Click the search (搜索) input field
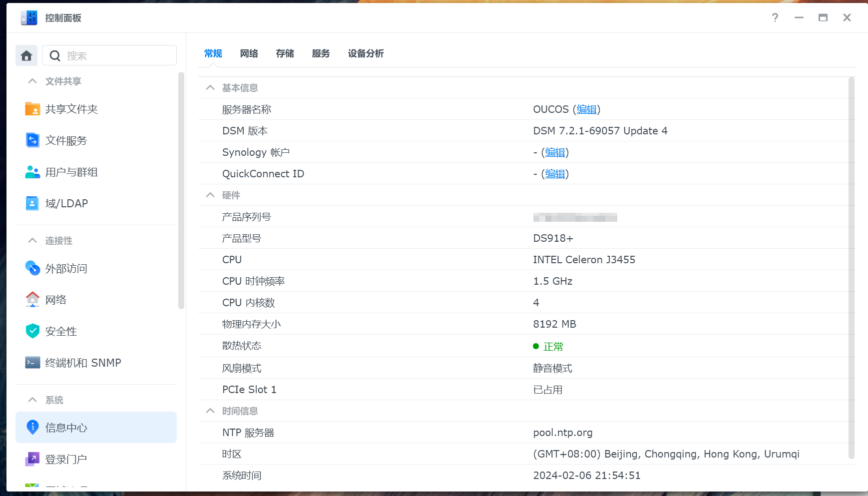The width and height of the screenshot is (868, 496). [x=109, y=55]
